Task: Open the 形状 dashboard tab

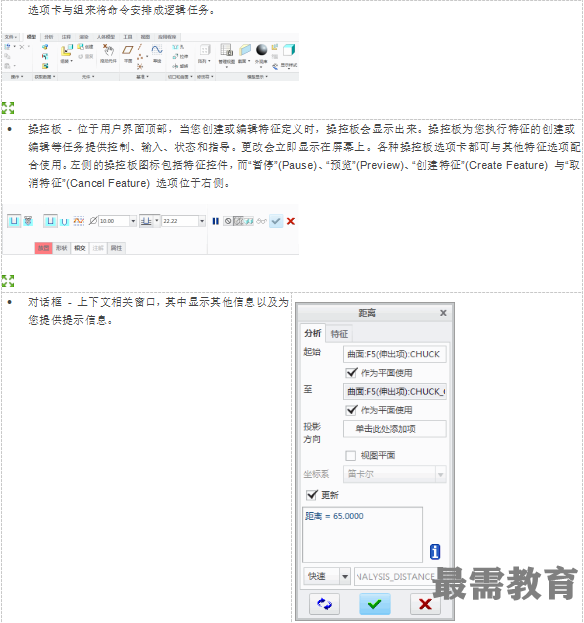Action: [62, 248]
